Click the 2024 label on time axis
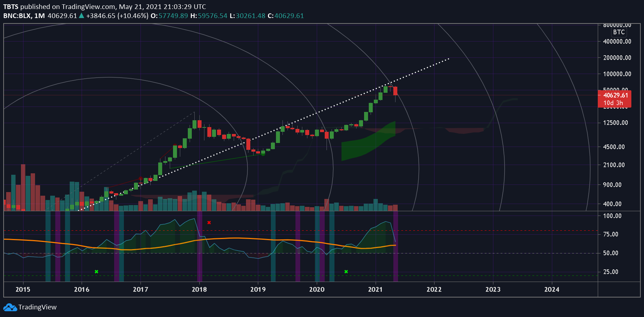Viewport: 644px width, 317px height. [x=552, y=290]
